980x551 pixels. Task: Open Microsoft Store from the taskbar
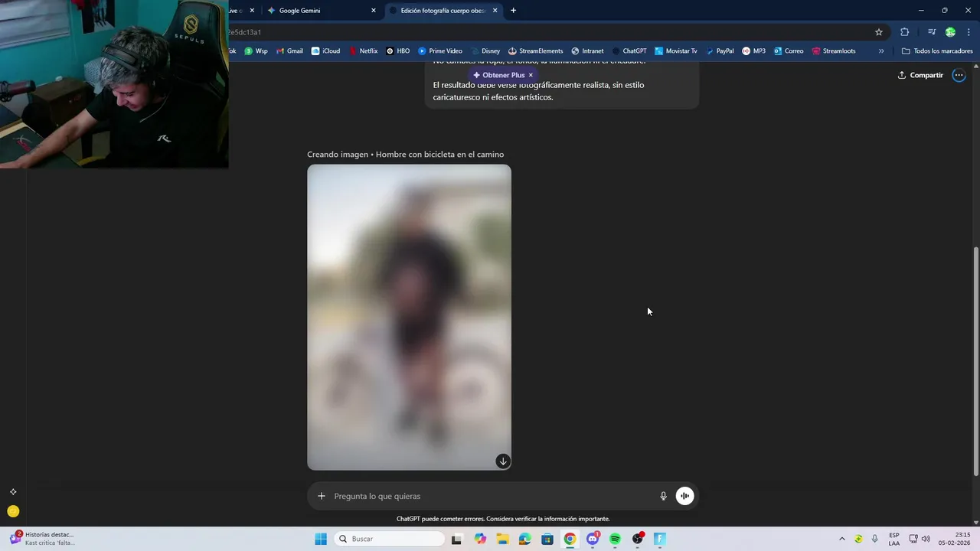tap(547, 539)
